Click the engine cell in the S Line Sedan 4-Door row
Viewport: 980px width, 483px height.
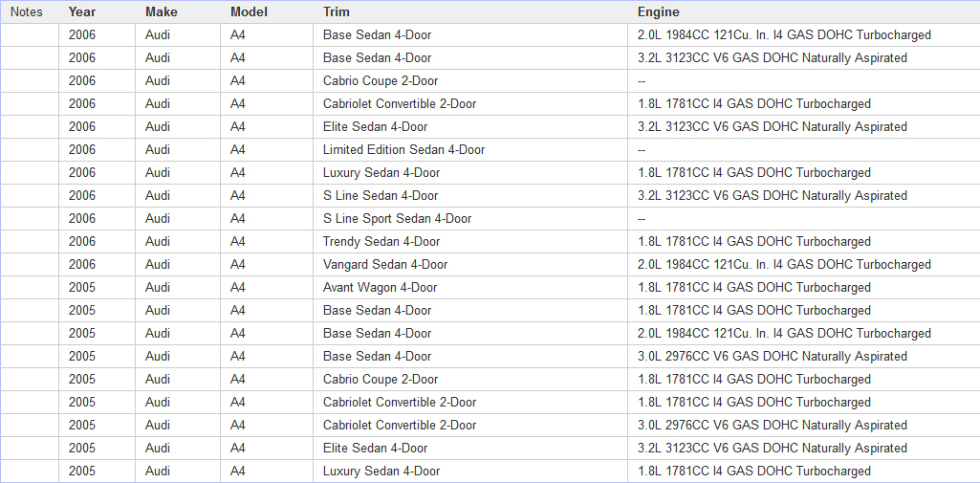tap(772, 196)
